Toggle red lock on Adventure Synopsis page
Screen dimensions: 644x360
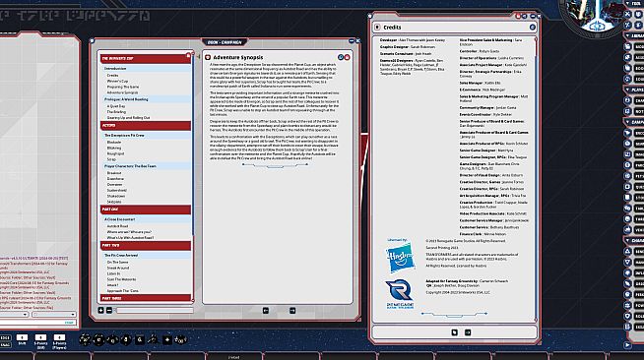click(x=347, y=57)
